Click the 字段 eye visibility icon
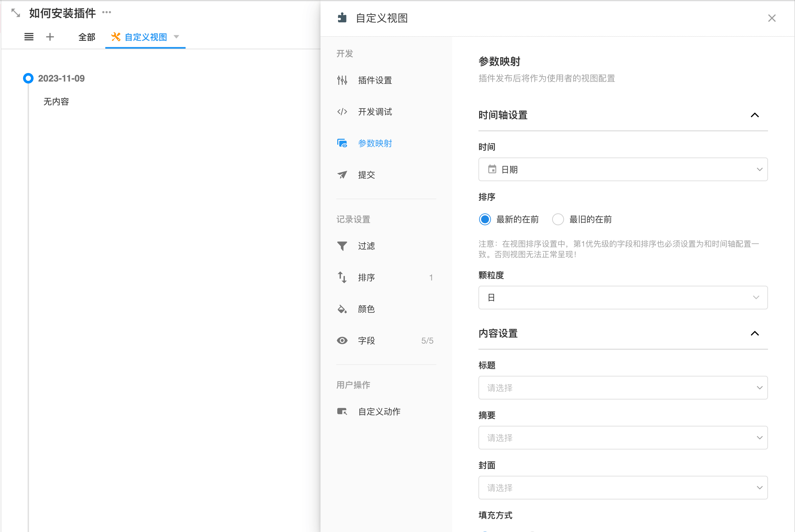 tap(342, 340)
